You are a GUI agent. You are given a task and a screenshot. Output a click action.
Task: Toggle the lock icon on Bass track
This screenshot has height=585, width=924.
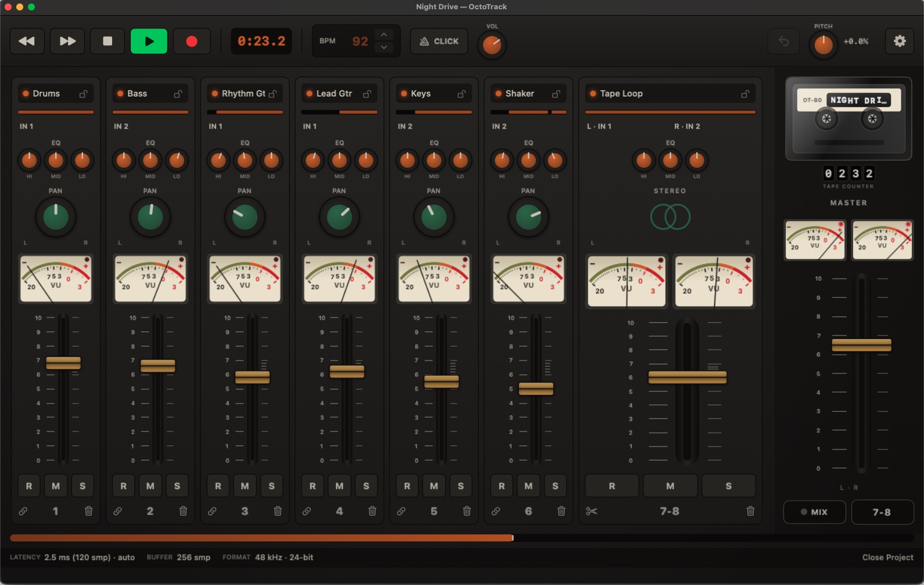tap(178, 94)
